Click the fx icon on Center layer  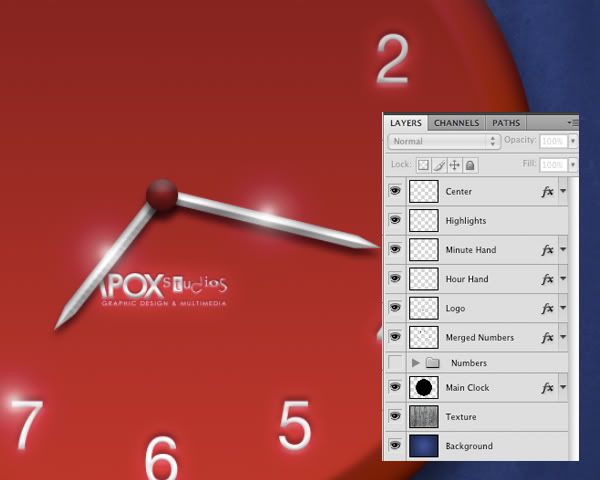(x=547, y=191)
